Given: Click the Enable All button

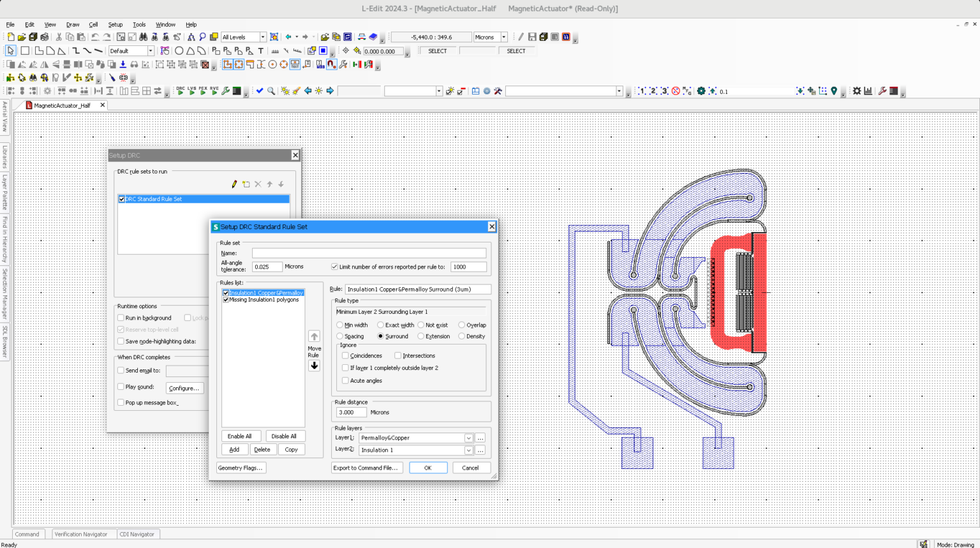Looking at the screenshot, I should (241, 436).
